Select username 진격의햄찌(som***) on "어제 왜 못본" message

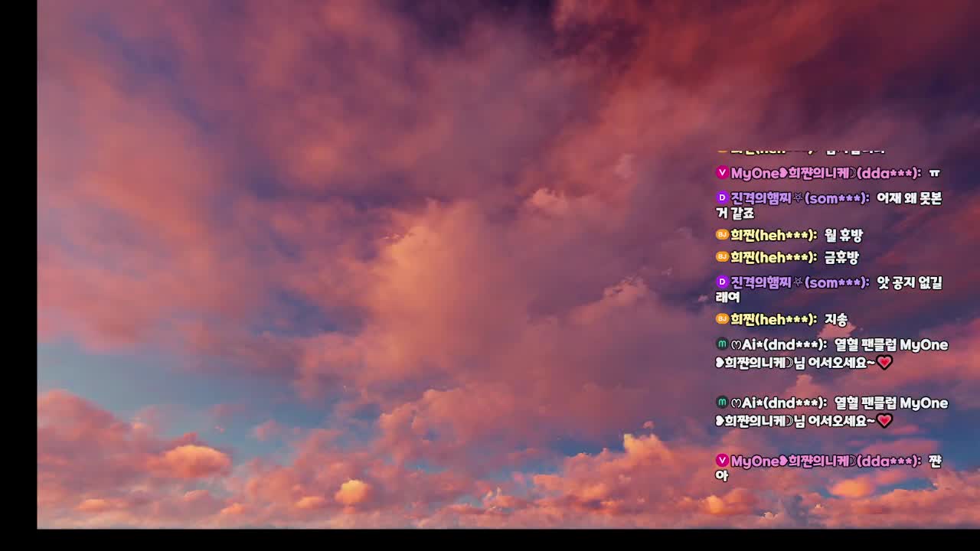point(800,199)
